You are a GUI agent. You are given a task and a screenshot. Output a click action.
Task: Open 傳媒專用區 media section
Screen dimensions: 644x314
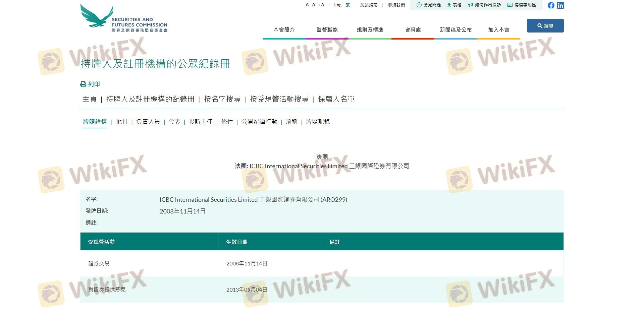point(522,5)
